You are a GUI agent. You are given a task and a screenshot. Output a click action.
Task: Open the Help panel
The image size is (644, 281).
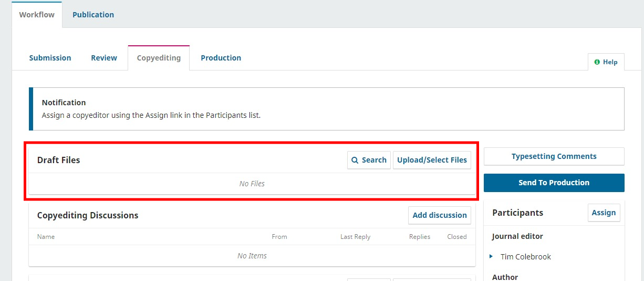606,62
